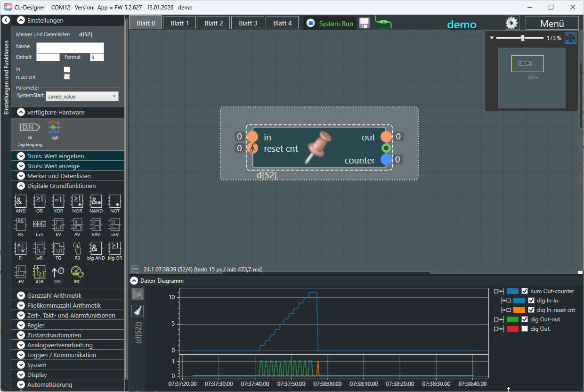Open the Blatt 4 tab
Image resolution: width=584 pixels, height=392 pixels.
tap(282, 23)
